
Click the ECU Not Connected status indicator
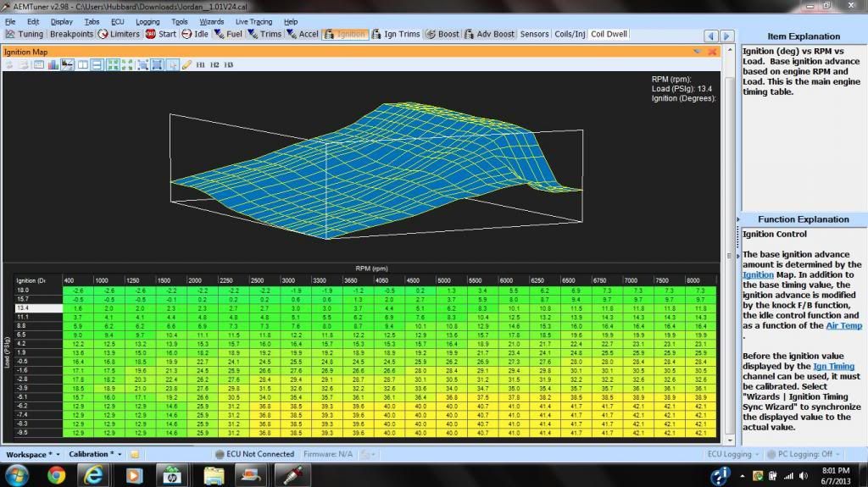click(254, 454)
